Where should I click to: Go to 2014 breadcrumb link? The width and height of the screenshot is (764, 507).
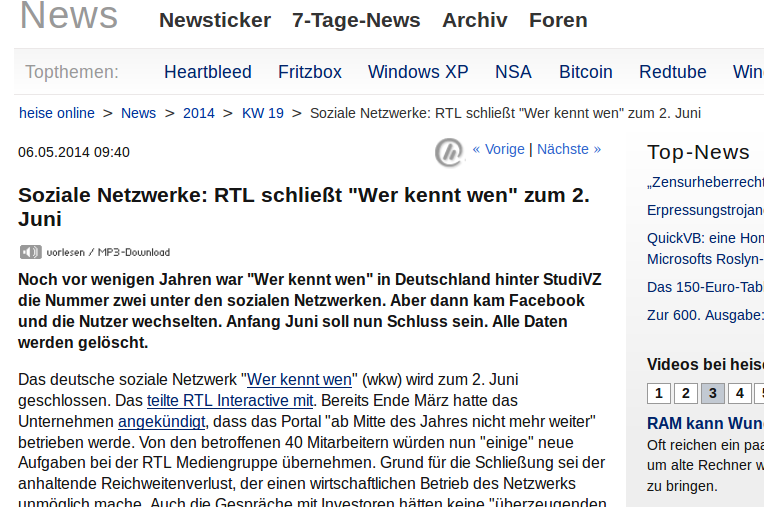pyautogui.click(x=199, y=113)
